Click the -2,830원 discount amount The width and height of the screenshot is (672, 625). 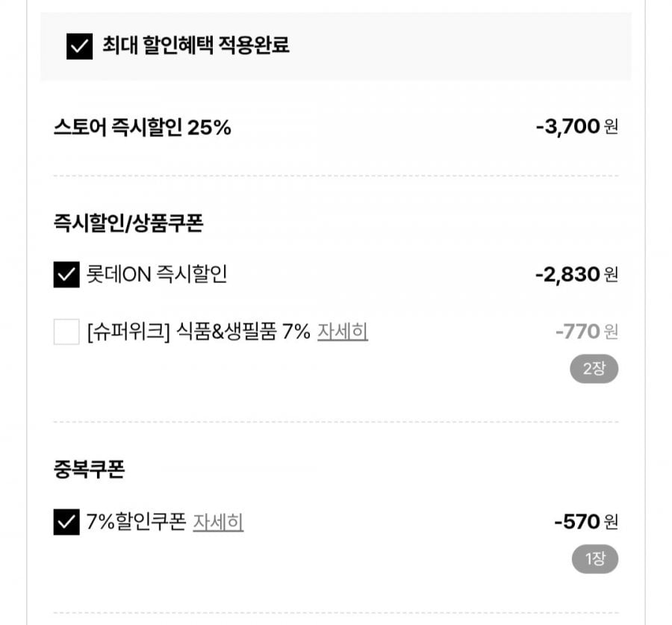[x=576, y=275]
